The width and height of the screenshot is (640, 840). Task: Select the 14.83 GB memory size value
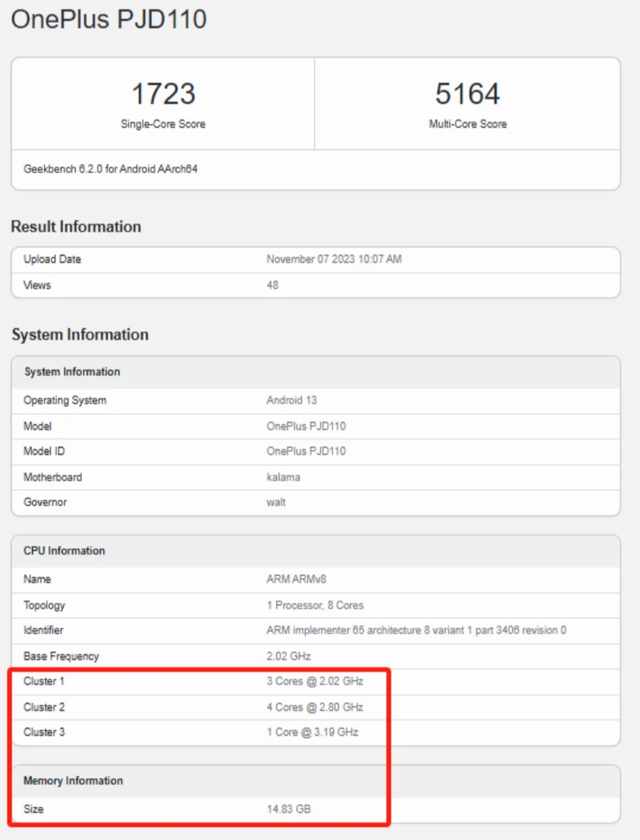[x=289, y=809]
